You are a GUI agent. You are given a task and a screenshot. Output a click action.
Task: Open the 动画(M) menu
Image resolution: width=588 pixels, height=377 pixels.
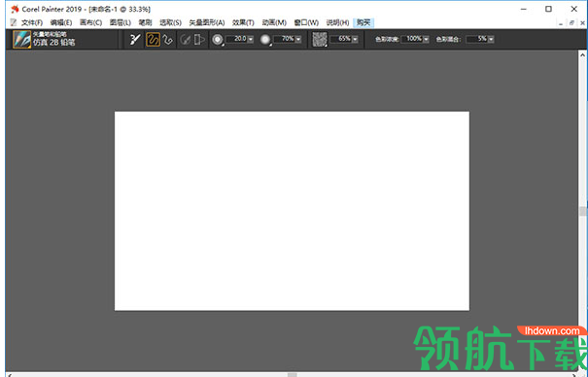274,23
